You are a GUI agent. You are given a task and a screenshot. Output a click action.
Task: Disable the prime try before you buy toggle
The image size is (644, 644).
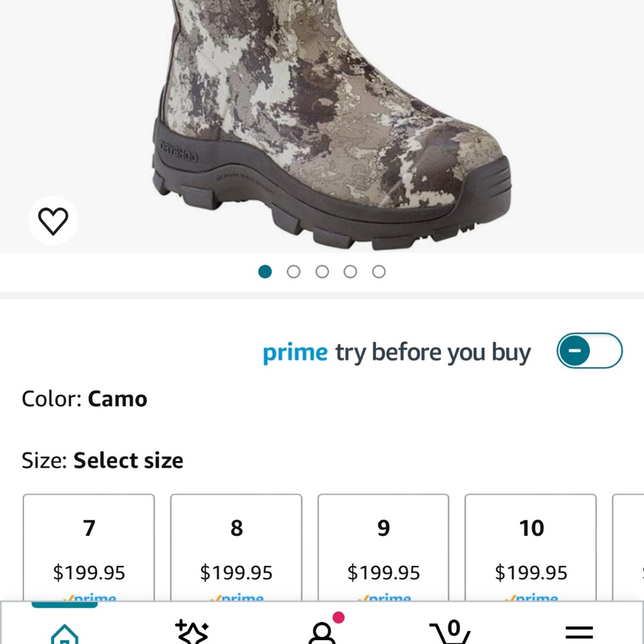589,350
